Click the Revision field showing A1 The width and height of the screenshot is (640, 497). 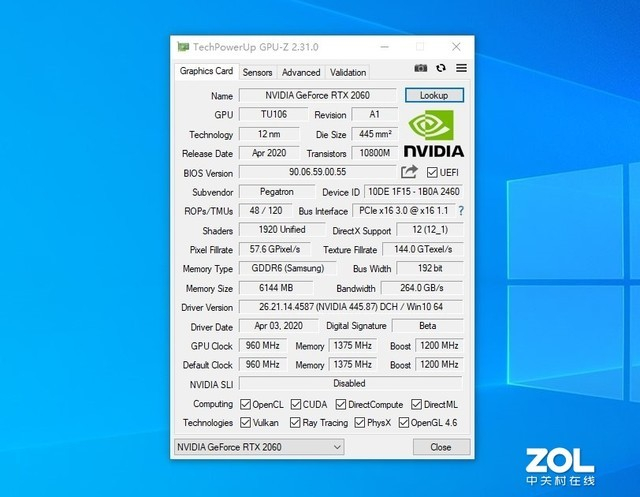(374, 114)
